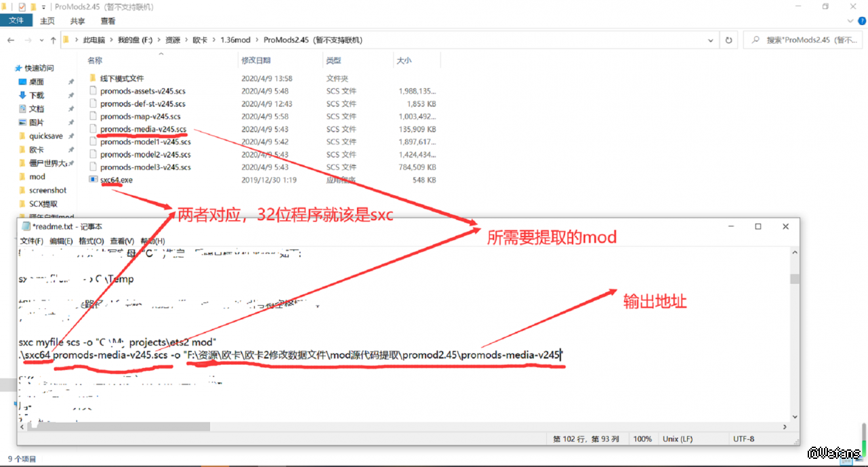Click the Notepad vertical scrollbar thumb
Viewport: 868px width, 467px height.
tap(794, 279)
